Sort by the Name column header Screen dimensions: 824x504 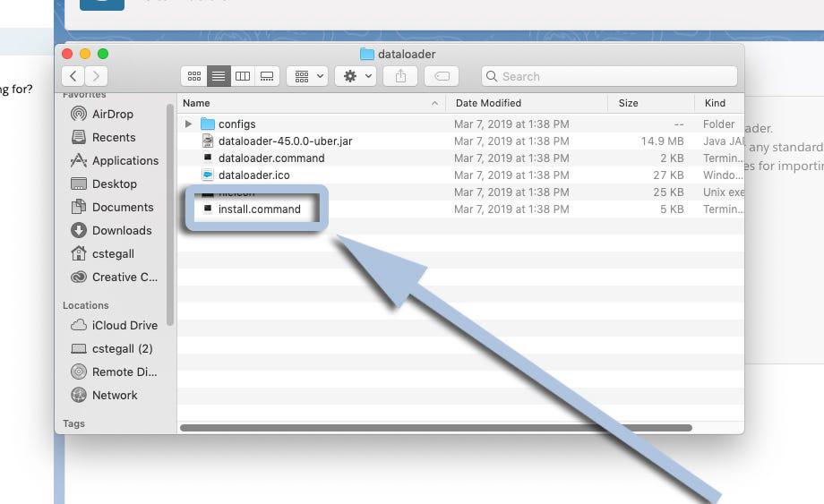point(197,103)
